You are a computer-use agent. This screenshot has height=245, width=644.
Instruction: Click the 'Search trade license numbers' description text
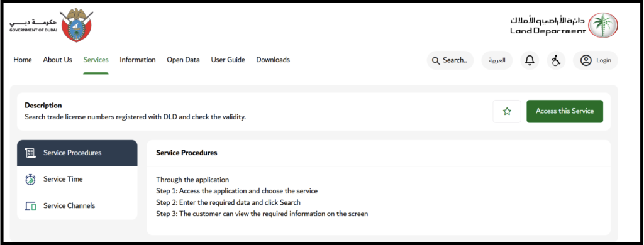pyautogui.click(x=135, y=117)
